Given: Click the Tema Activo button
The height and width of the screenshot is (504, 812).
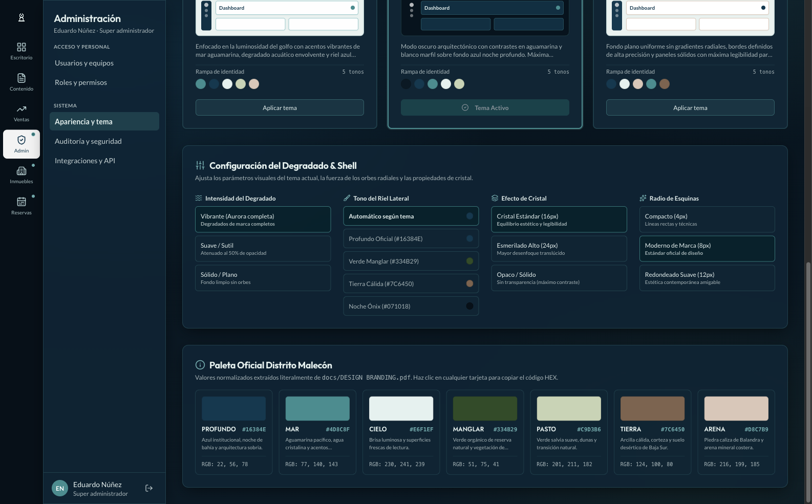Looking at the screenshot, I should tap(485, 107).
